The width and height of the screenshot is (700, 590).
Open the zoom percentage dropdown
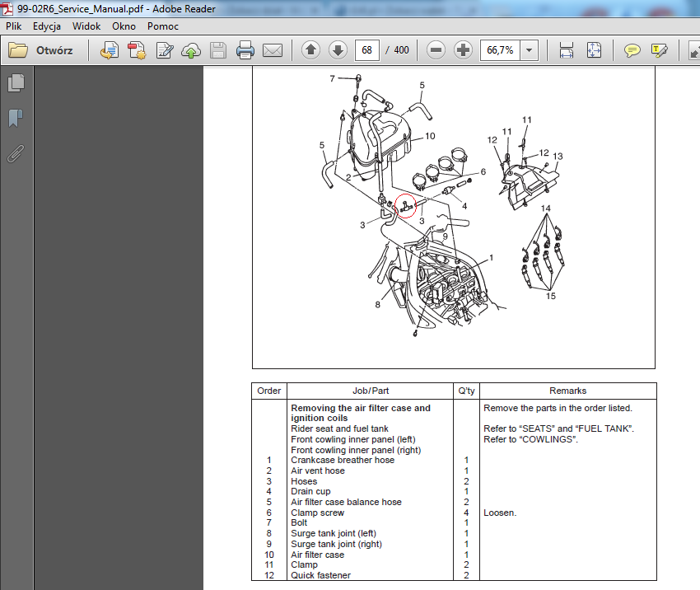[530, 50]
